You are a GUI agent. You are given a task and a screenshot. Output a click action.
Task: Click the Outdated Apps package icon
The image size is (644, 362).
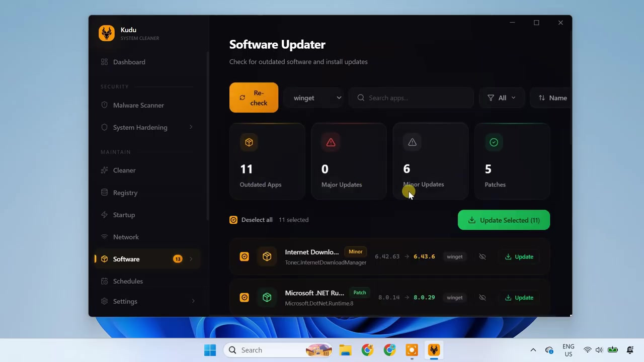click(x=249, y=142)
